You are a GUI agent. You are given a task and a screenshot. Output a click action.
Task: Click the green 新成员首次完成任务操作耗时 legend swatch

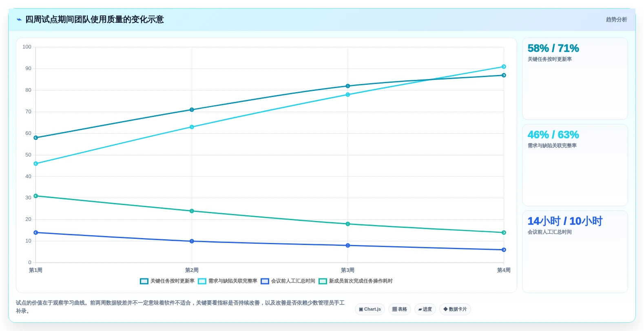coord(323,281)
